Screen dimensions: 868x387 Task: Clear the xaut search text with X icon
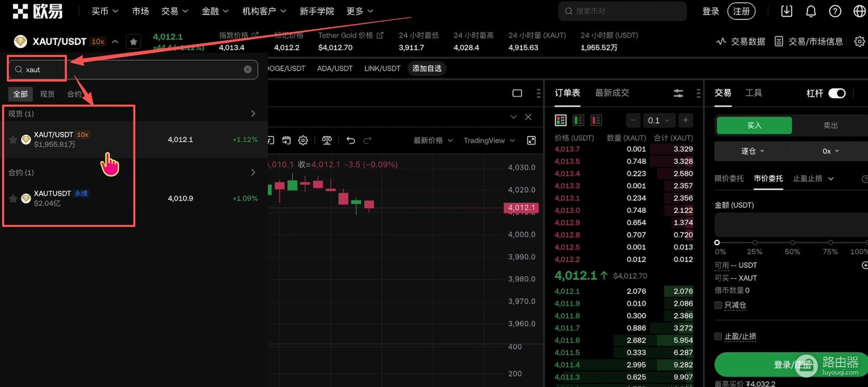[248, 70]
